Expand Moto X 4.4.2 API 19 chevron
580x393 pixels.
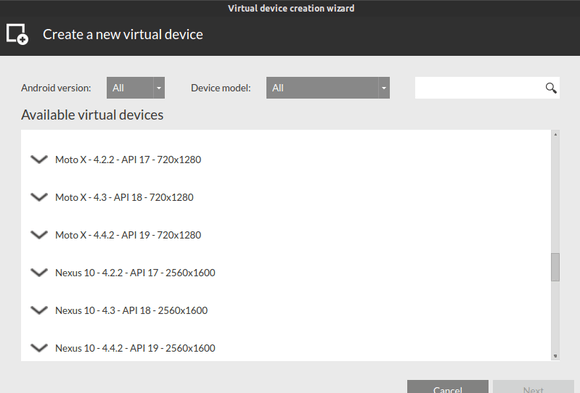[x=39, y=235]
